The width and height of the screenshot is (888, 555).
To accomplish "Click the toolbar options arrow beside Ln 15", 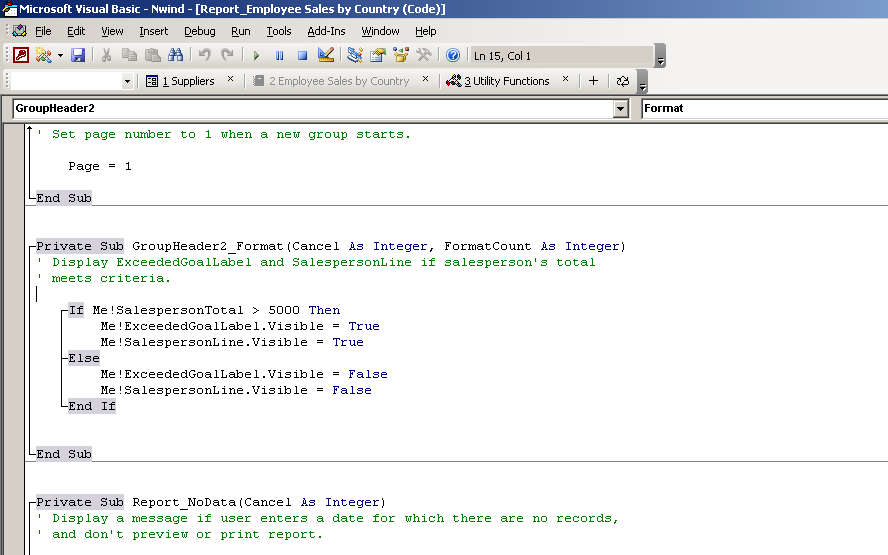I will click(660, 56).
